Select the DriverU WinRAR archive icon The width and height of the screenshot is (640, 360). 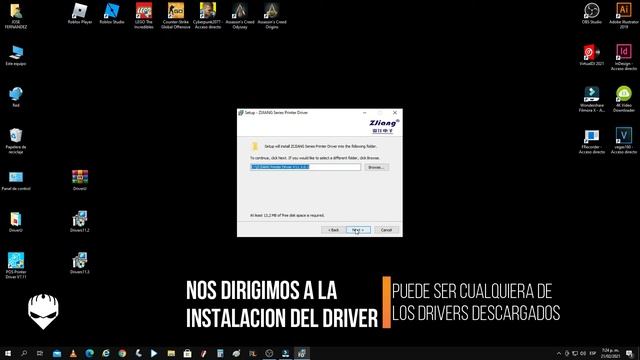(80, 180)
